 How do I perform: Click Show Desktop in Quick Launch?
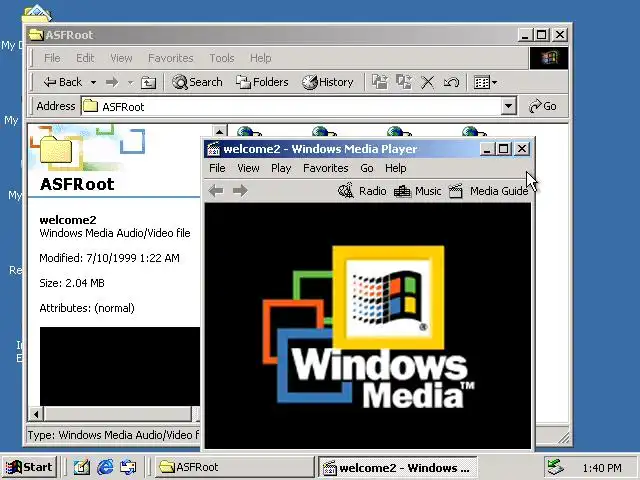click(81, 467)
